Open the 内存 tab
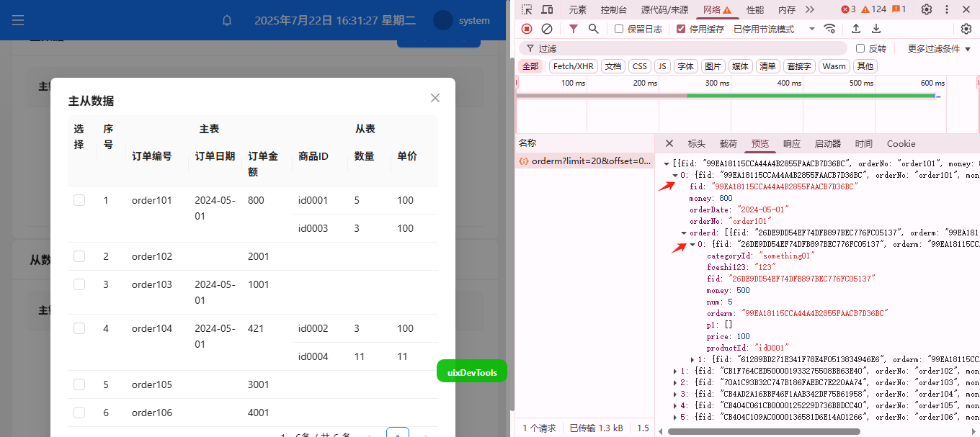Screen dimensions: 980x437 tap(787, 9)
